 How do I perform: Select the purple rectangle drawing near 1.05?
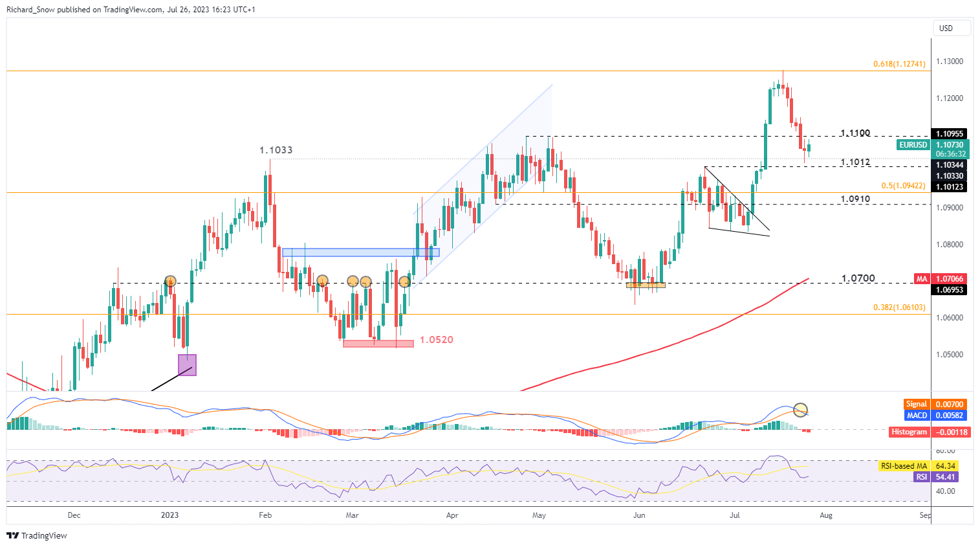coord(187,365)
